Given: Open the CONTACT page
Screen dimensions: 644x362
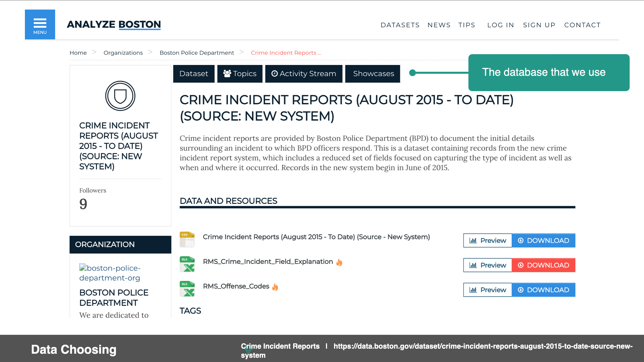Looking at the screenshot, I should pyautogui.click(x=582, y=25).
